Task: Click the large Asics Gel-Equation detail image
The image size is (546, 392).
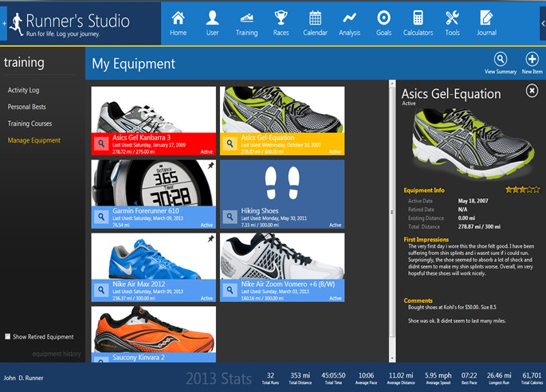Action: (473, 143)
